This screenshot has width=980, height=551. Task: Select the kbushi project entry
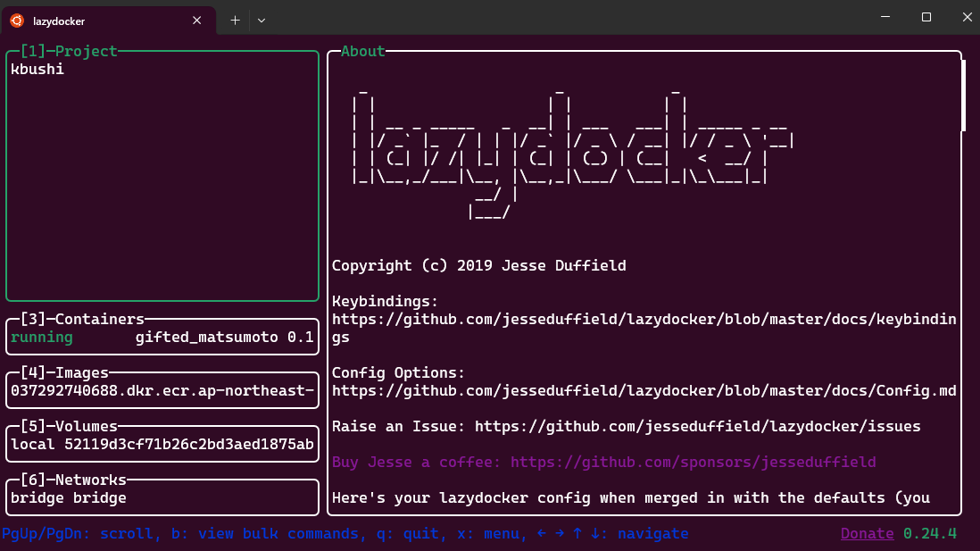coord(37,69)
